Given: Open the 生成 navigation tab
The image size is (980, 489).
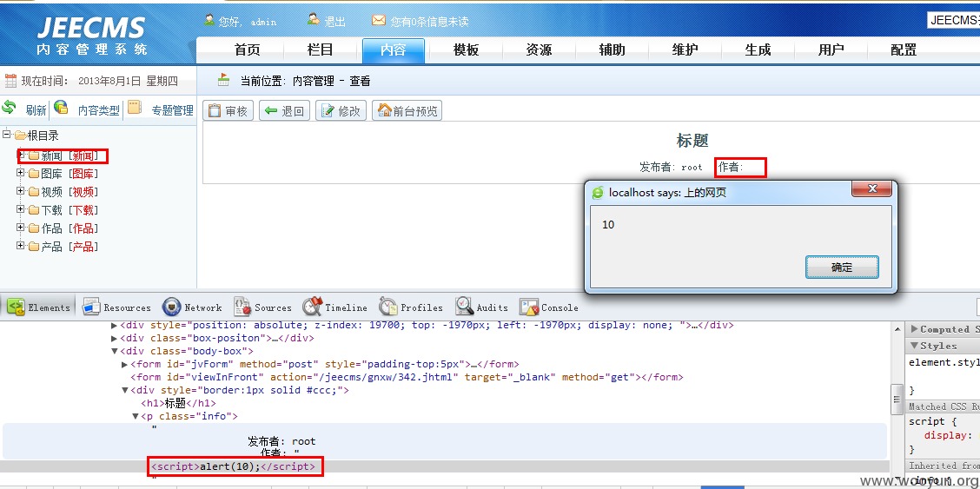Looking at the screenshot, I should pos(758,50).
